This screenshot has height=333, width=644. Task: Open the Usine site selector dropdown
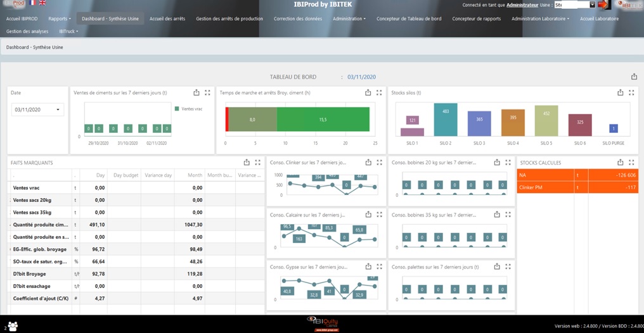tap(575, 5)
